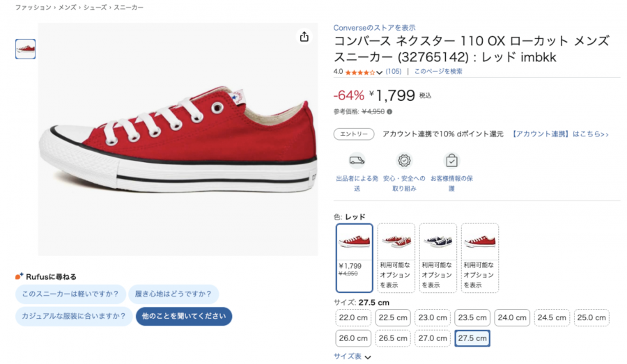Click the star rating icons
The width and height of the screenshot is (627, 364).
[360, 72]
